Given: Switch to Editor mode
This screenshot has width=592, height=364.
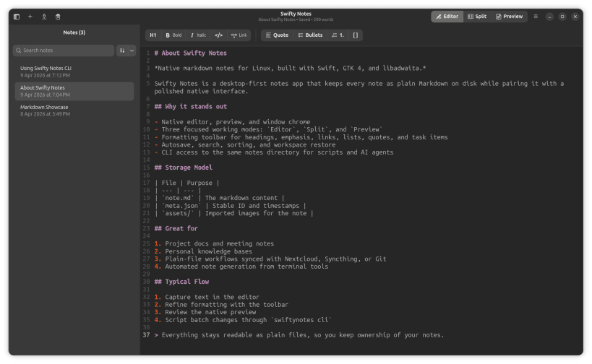Looking at the screenshot, I should click(447, 17).
